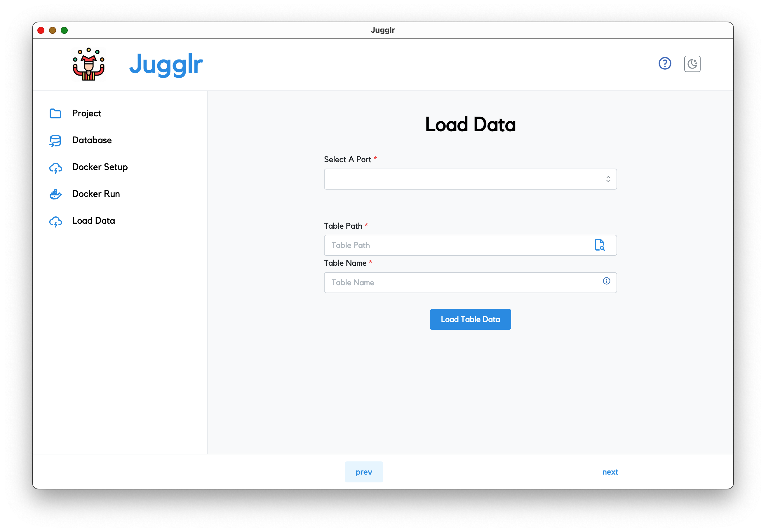Open the Select A Port dropdown
766x532 pixels.
click(470, 179)
